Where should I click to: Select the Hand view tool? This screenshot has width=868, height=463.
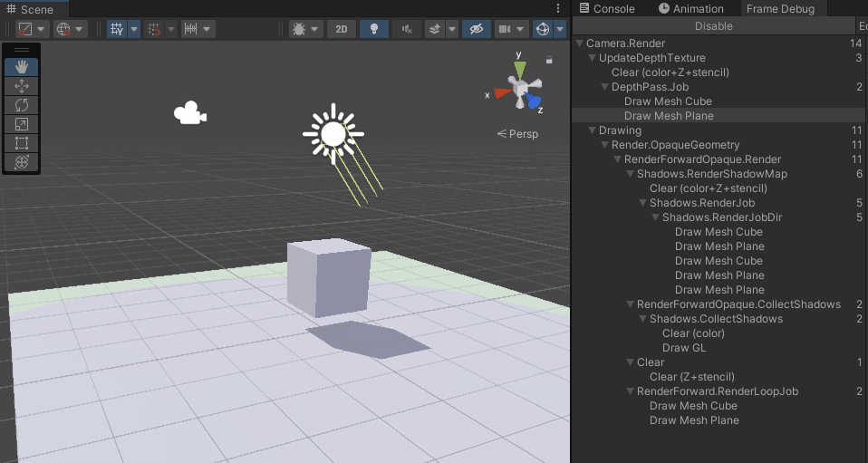pos(22,67)
